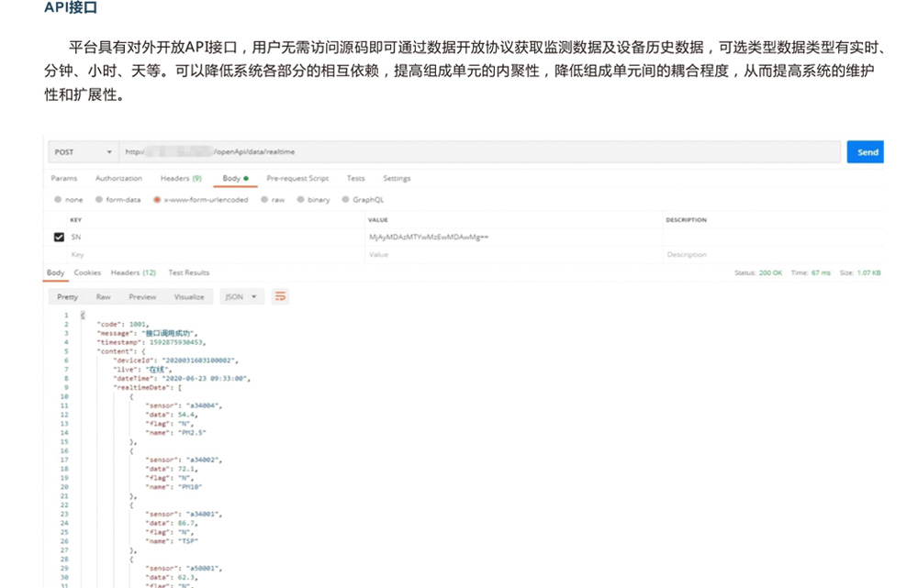Image resolution: width=918 pixels, height=588 pixels.
Task: Expand the JSON format dropdown
Action: click(242, 297)
